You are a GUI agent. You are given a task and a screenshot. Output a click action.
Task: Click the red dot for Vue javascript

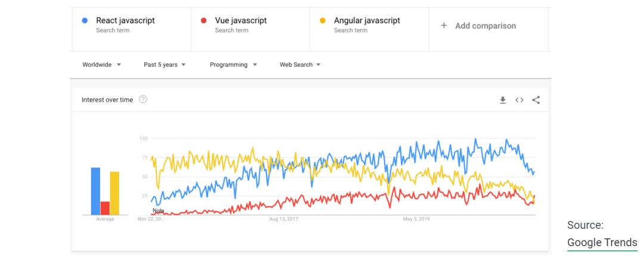click(x=203, y=21)
